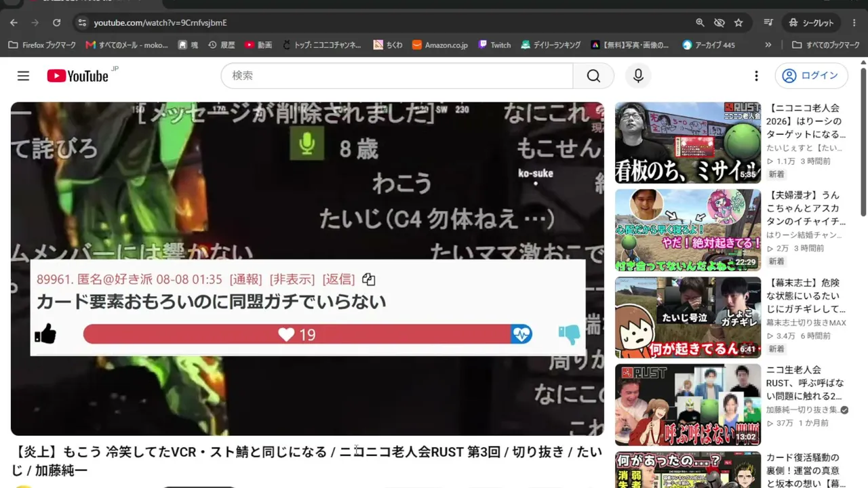The width and height of the screenshot is (868, 488).
Task: Open video titled カード復活騒動の裏側
Action: pyautogui.click(x=806, y=470)
